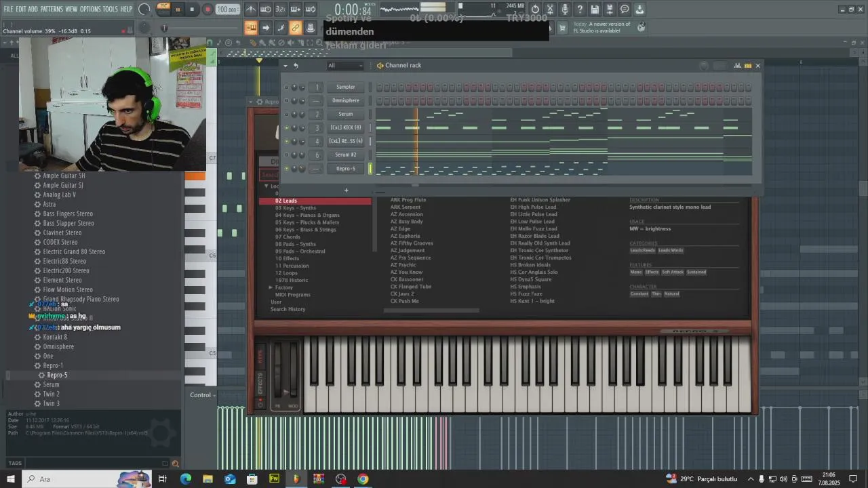Image resolution: width=868 pixels, height=488 pixels.
Task: Open the TOOLS menu
Action: 110,9
